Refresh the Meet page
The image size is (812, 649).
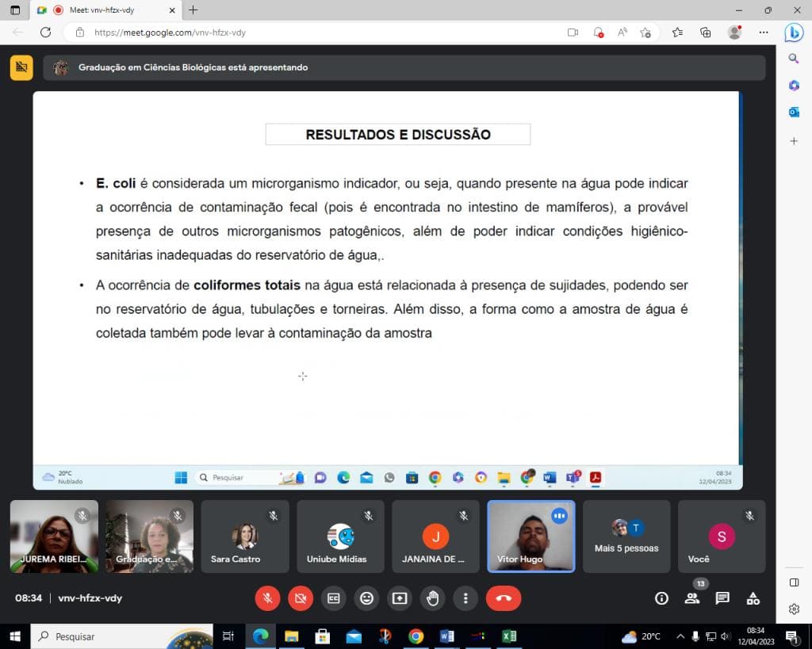(45, 32)
